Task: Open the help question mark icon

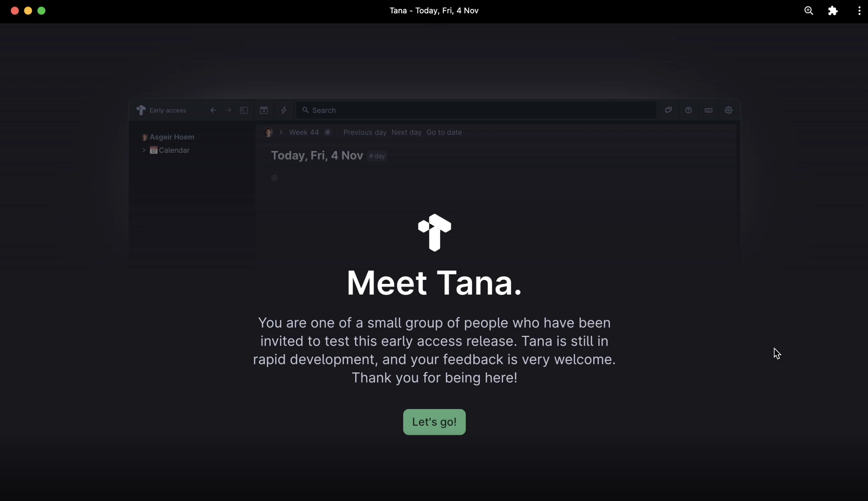Action: click(x=688, y=110)
